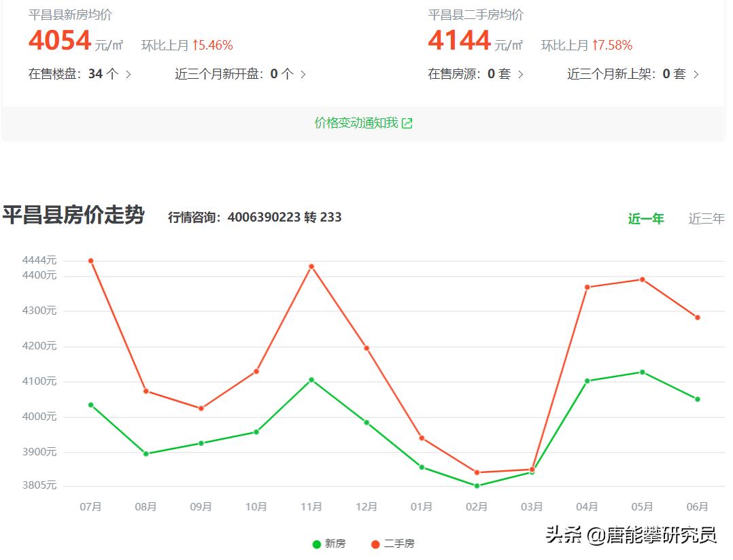Click green 新房 lowest point for 02月

click(477, 486)
